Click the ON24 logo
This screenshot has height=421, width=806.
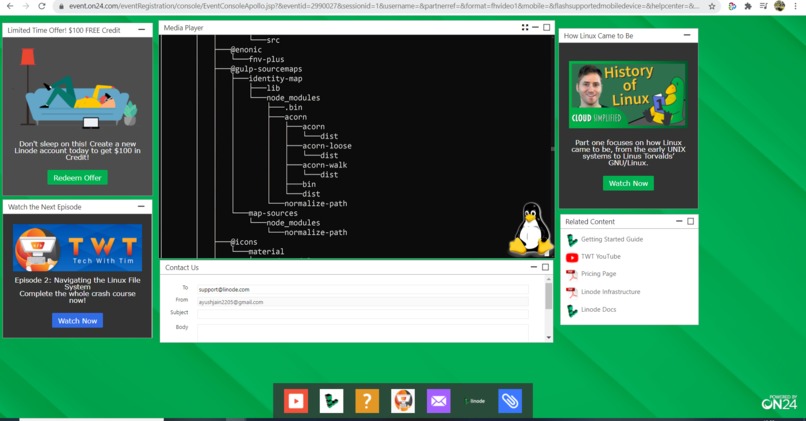(779, 402)
